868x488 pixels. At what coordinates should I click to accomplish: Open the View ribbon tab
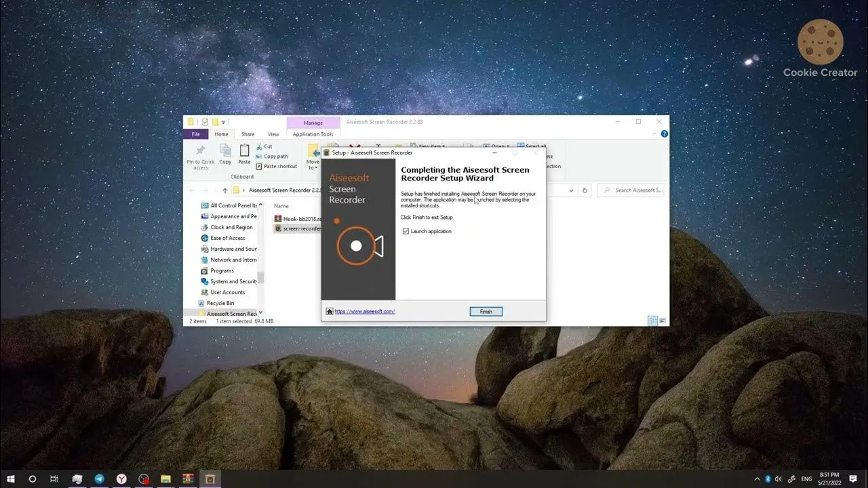273,134
